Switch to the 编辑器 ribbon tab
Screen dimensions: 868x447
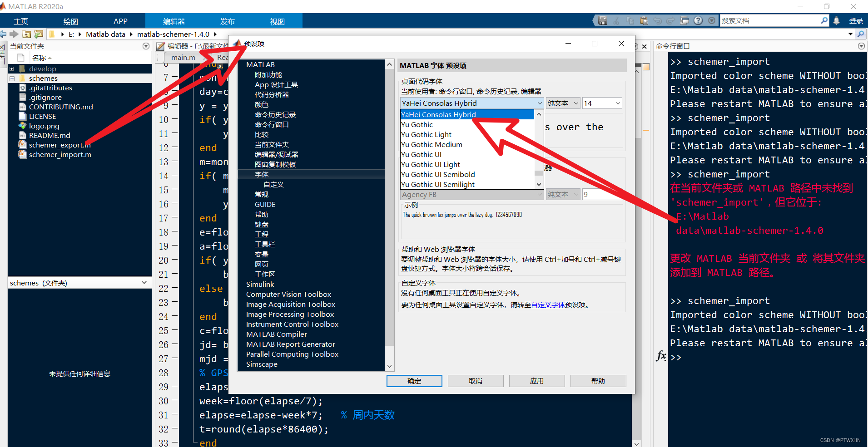(174, 21)
